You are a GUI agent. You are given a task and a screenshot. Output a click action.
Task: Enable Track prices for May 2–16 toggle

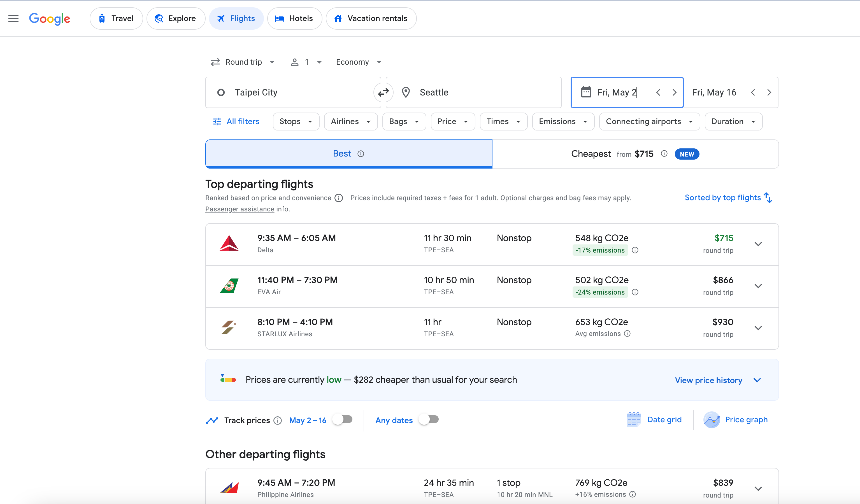(x=343, y=419)
